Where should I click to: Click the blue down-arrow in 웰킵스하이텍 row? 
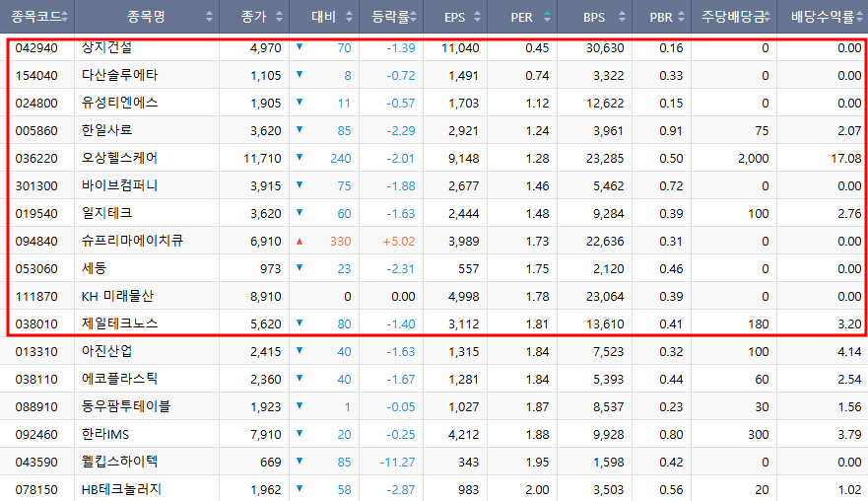tap(300, 461)
